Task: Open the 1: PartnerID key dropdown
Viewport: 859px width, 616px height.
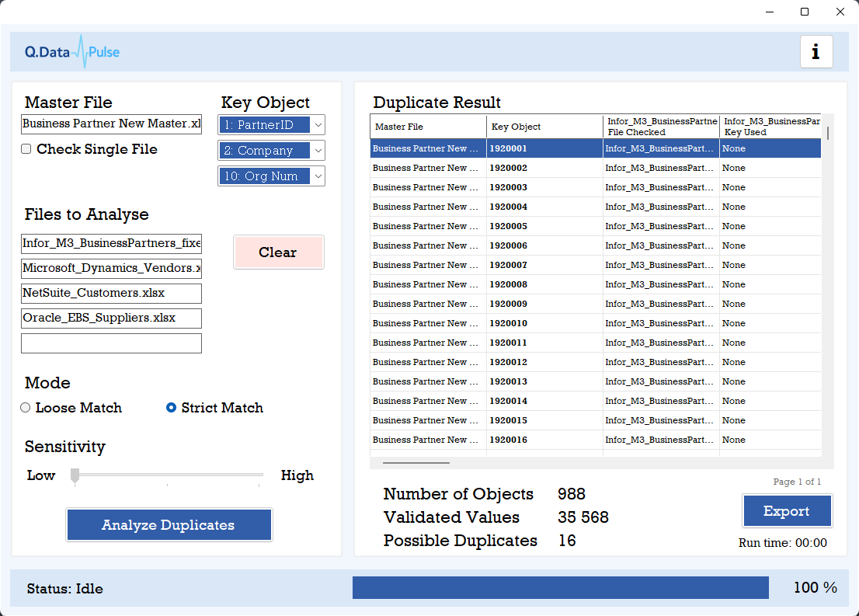Action: pyautogui.click(x=271, y=125)
